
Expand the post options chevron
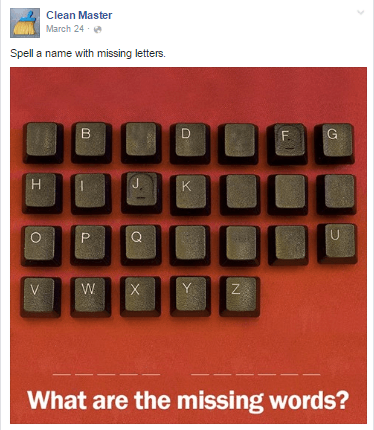(x=360, y=13)
